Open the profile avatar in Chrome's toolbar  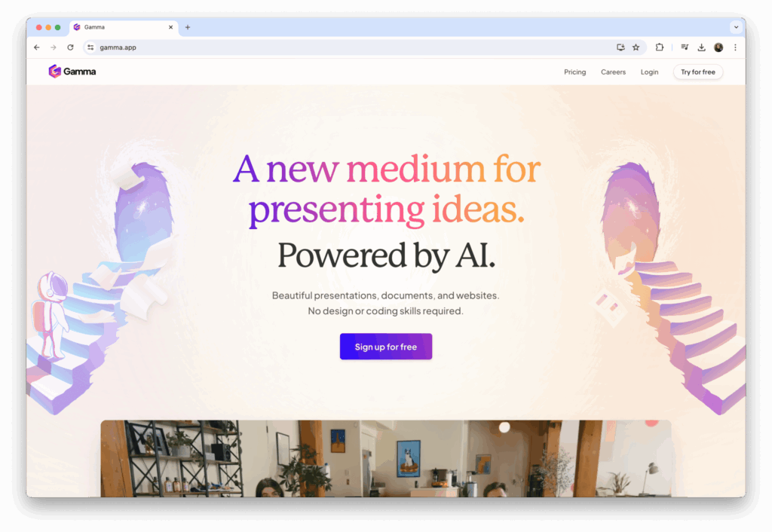(718, 47)
